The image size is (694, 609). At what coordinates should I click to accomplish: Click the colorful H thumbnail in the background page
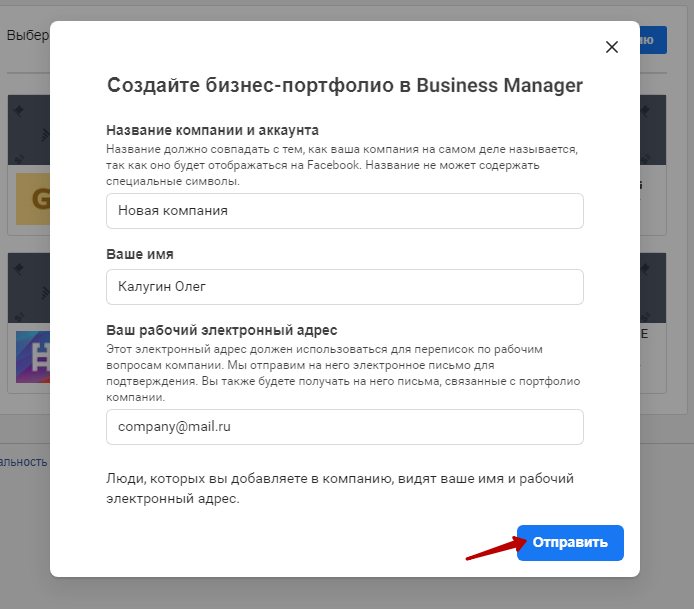click(x=33, y=357)
